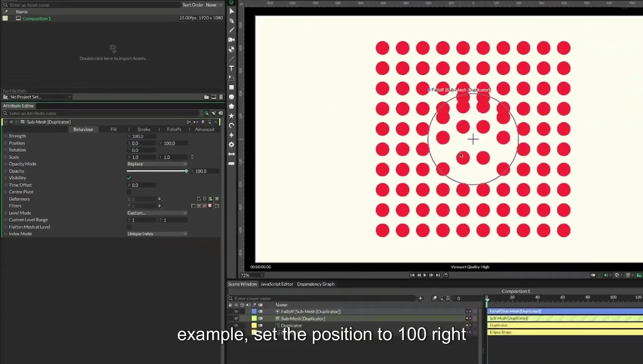Open the Level Mode dropdown
This screenshot has width=643, height=364.
(x=157, y=213)
